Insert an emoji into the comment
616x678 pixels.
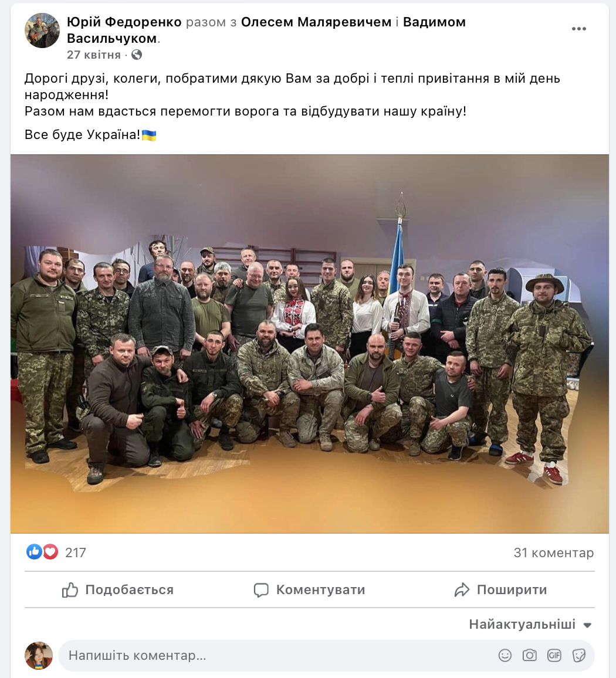[x=505, y=656]
